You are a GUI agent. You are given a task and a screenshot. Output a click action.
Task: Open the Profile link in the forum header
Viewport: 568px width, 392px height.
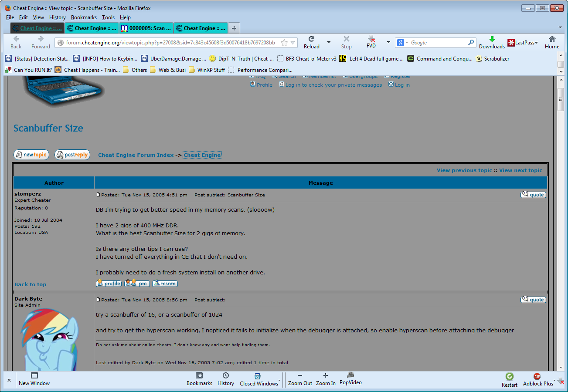(265, 85)
